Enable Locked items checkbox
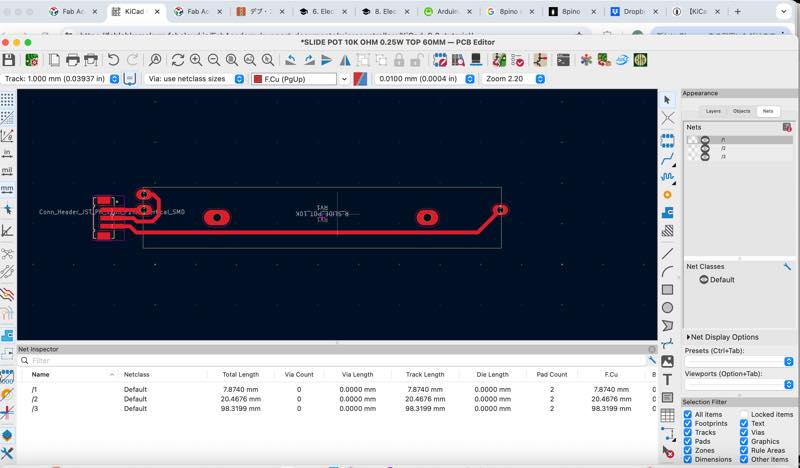Viewport: 800px width, 468px height. pos(744,414)
